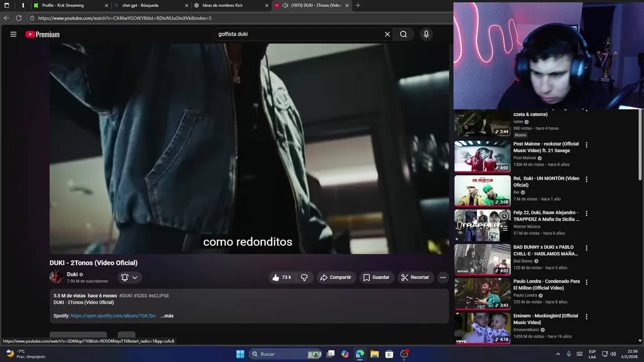This screenshot has height=362, width=644.
Task: Click the Recortar clip button
Action: 415,278
